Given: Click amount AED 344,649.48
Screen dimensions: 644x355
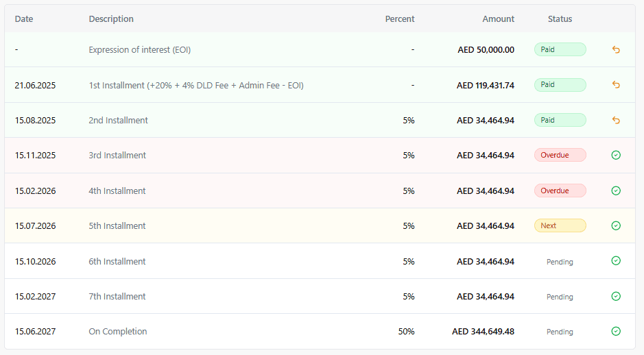Looking at the screenshot, I should pos(483,331).
